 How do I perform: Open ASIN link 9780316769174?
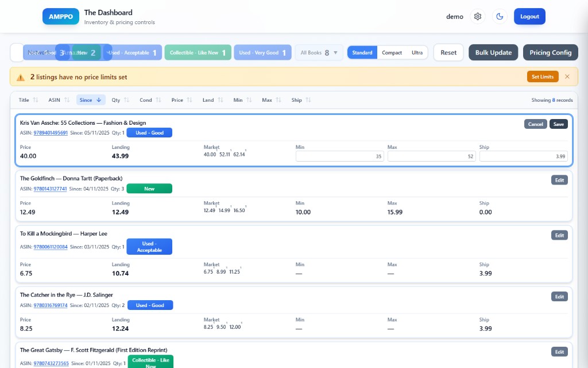click(51, 305)
